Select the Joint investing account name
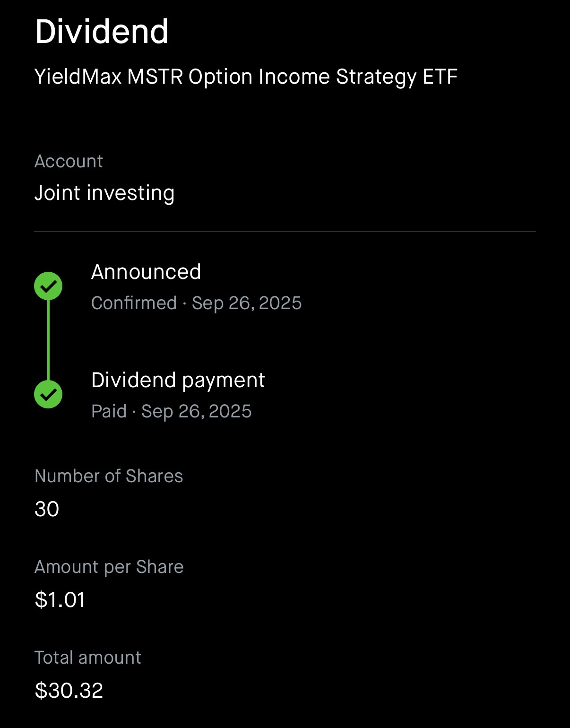Viewport: 570px width, 728px height. coord(104,193)
